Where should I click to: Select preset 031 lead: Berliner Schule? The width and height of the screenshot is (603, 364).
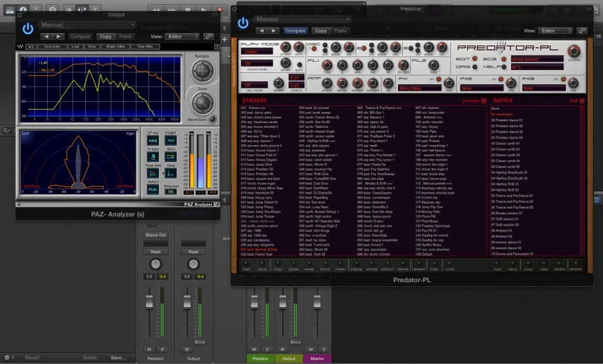coord(259,249)
